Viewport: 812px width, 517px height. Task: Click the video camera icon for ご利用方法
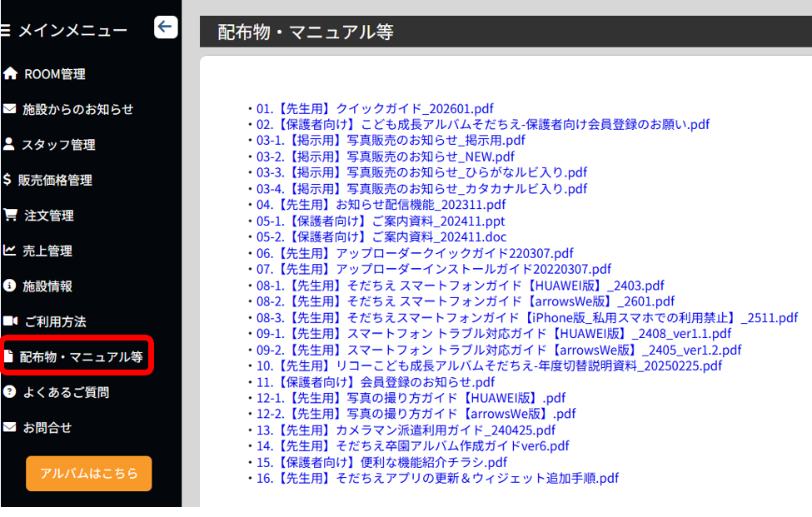(x=10, y=321)
